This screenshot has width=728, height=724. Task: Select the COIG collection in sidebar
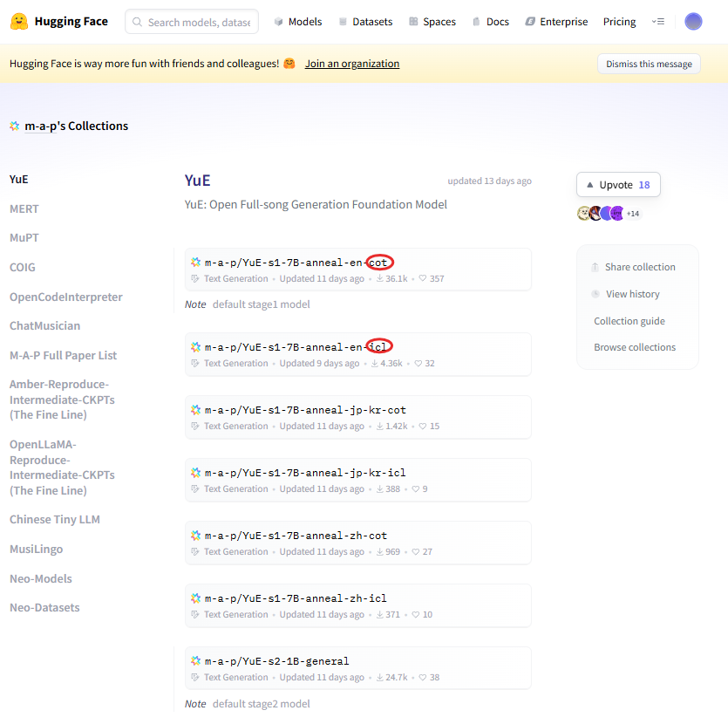(x=23, y=268)
